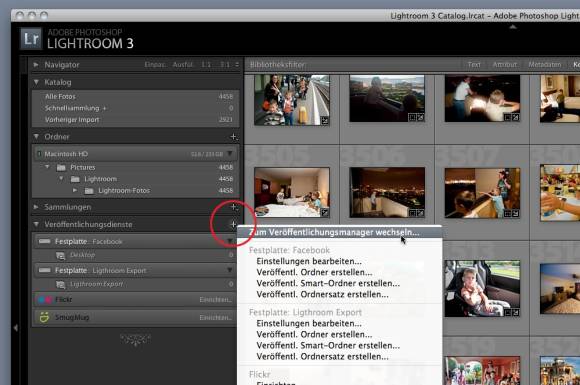The width and height of the screenshot is (580, 385).
Task: Select the Lightroom-Fotos folder row
Action: click(135, 190)
